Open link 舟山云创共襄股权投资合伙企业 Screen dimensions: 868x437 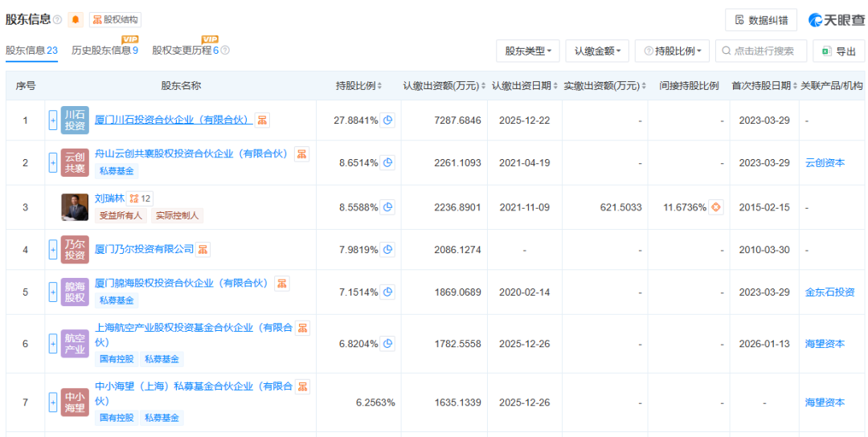point(192,153)
